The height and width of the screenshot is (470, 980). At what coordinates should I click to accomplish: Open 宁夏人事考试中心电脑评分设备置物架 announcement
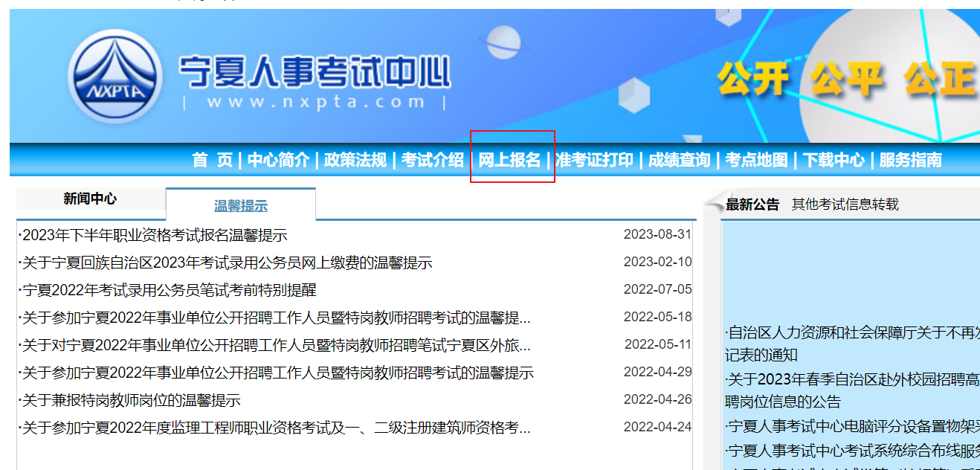852,427
